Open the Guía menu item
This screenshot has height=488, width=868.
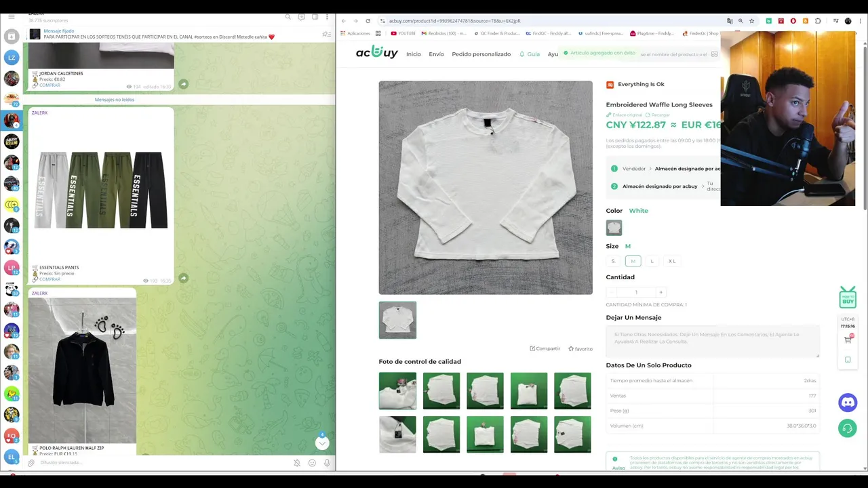[530, 54]
